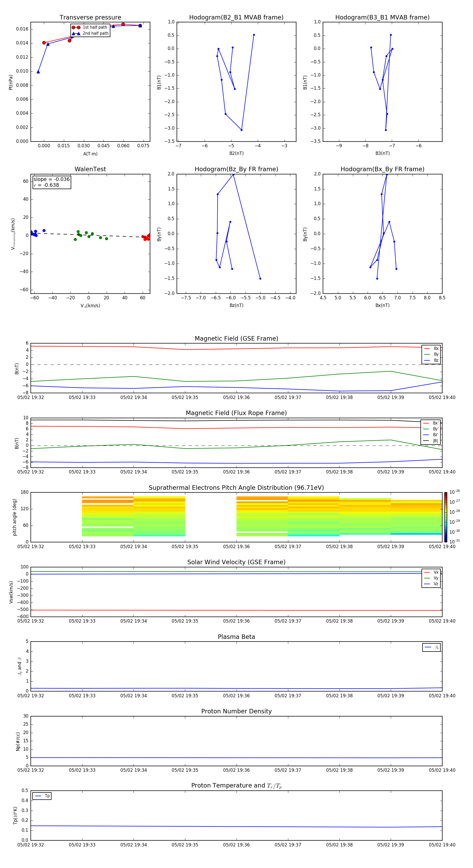
Task: Click the 'WalenTest' plot title
Action: point(90,169)
